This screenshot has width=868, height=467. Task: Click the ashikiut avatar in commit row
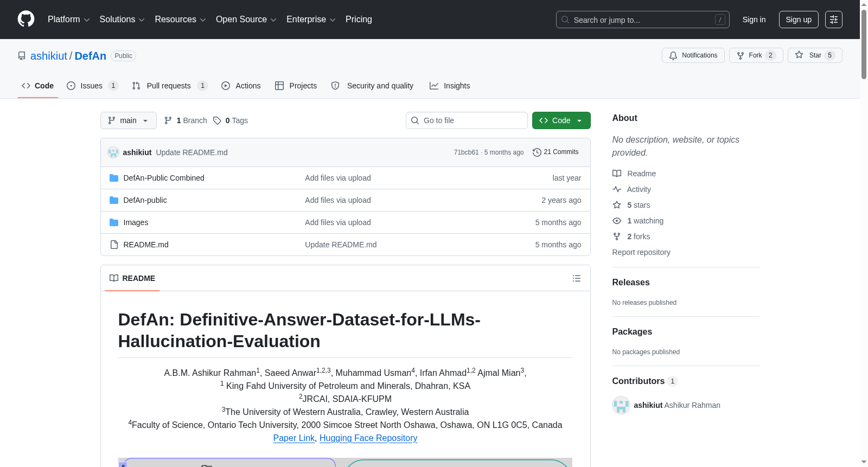coord(113,152)
